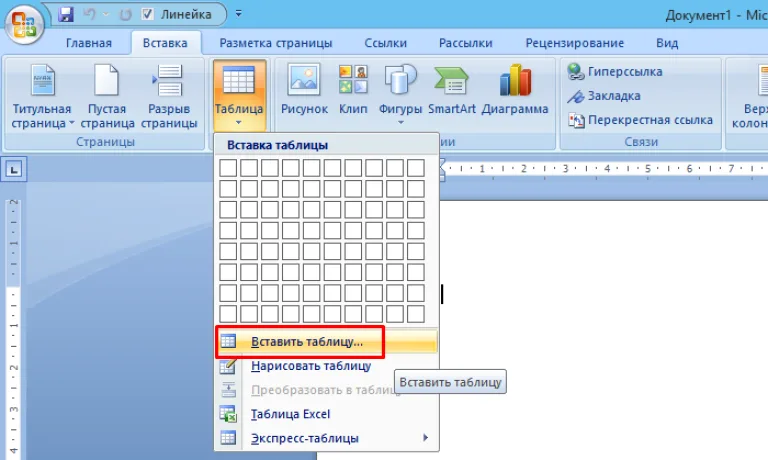The image size is (768, 460).
Task: Open Разметка страницы tab
Action: [276, 43]
